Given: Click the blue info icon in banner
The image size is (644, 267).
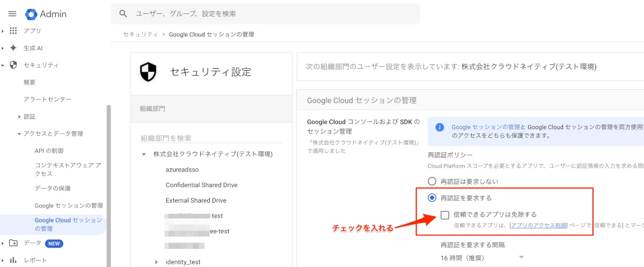Looking at the screenshot, I should point(440,127).
